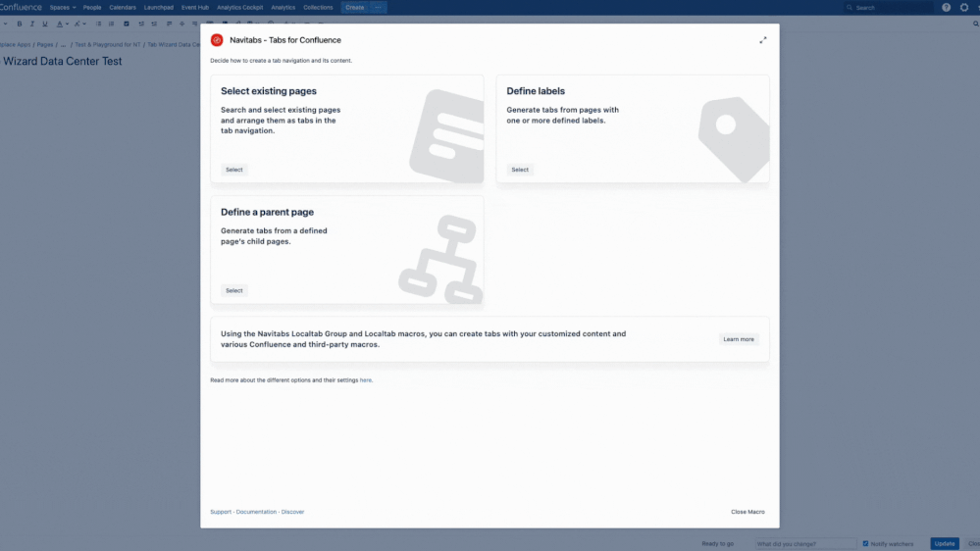
Task: Open the Confluence help question-mark icon
Action: click(947, 8)
